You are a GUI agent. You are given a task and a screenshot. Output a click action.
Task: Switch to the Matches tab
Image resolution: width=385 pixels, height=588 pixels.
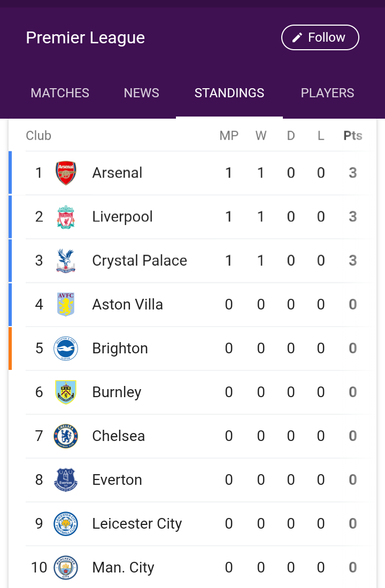coord(60,93)
